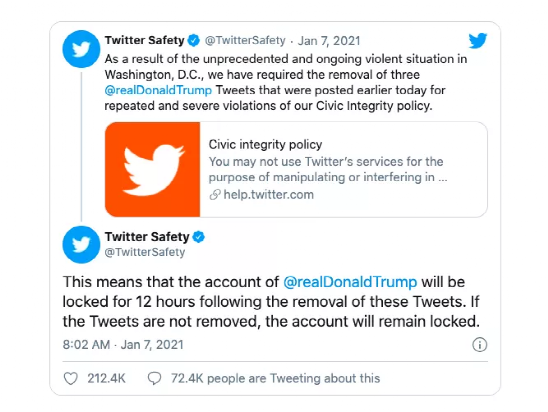548x412 pixels.
Task: Open the Civic integrity policy card title
Action: pyautogui.click(x=265, y=144)
